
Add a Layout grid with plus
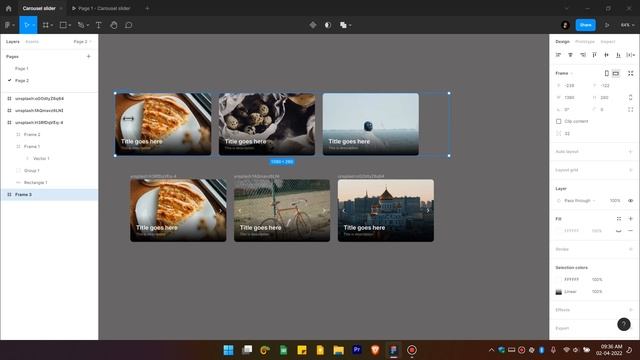(631, 170)
